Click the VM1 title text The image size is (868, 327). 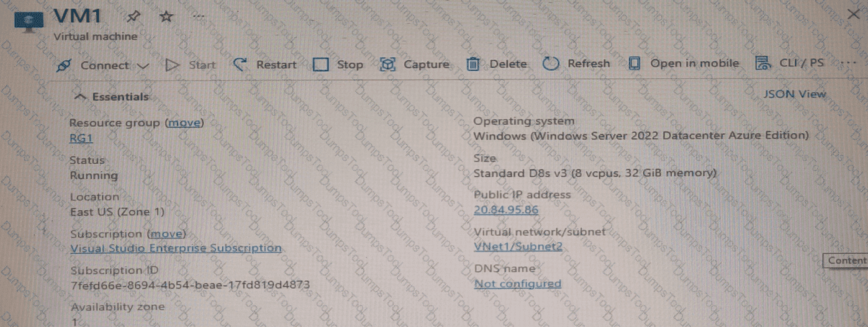[x=78, y=17]
